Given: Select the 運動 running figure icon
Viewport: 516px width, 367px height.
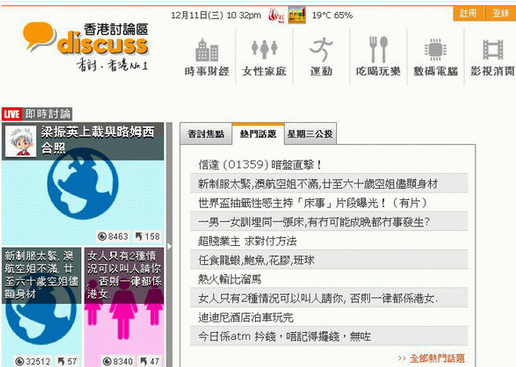Looking at the screenshot, I should pos(321,50).
